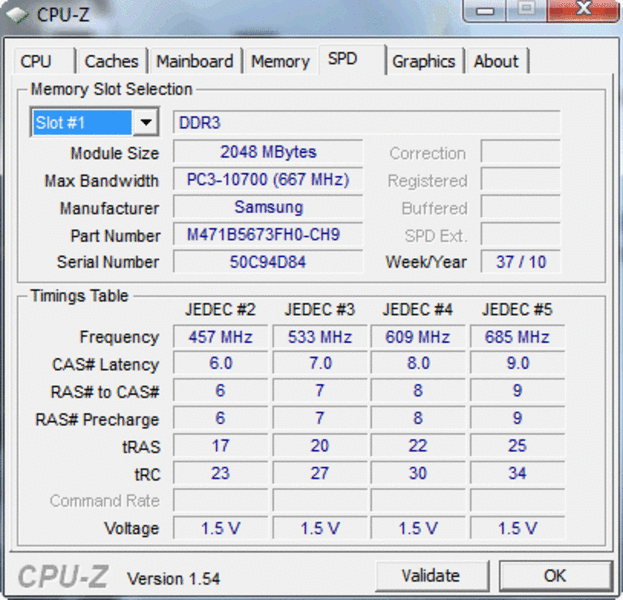Click the RAS# Precharge row label
Image resolution: width=623 pixels, height=600 pixels.
[97, 420]
